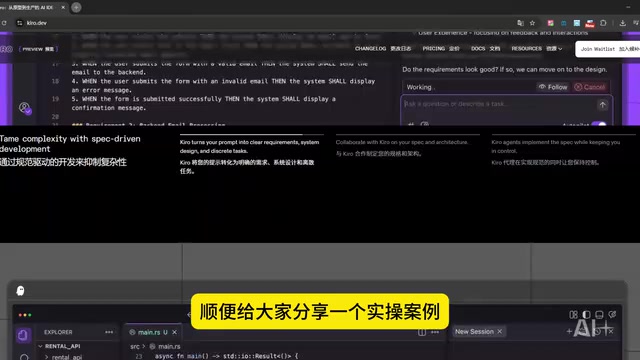
Task: Open a new browser tab
Action: point(76,7)
